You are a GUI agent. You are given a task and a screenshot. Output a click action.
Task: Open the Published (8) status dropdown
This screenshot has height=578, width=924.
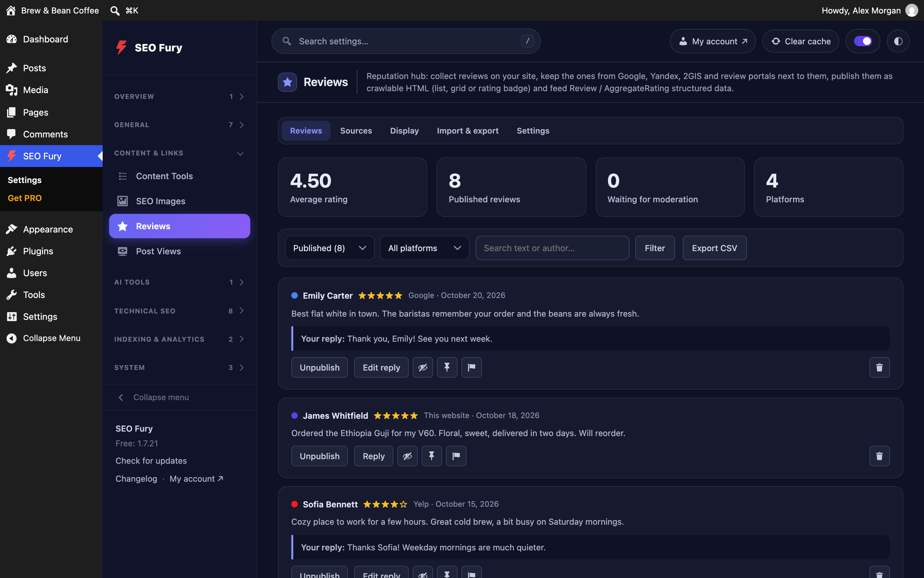click(329, 248)
